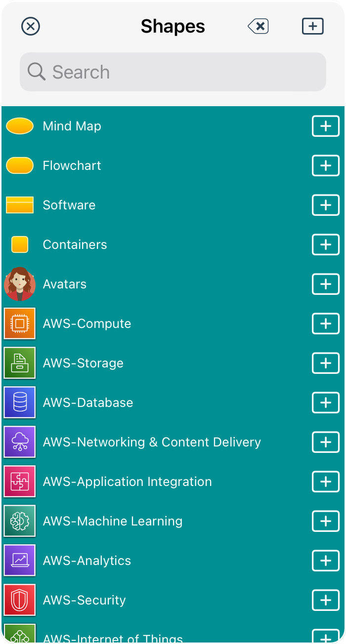This screenshot has width=346, height=644.
Task: Click the add new library icon in header
Action: point(312,26)
